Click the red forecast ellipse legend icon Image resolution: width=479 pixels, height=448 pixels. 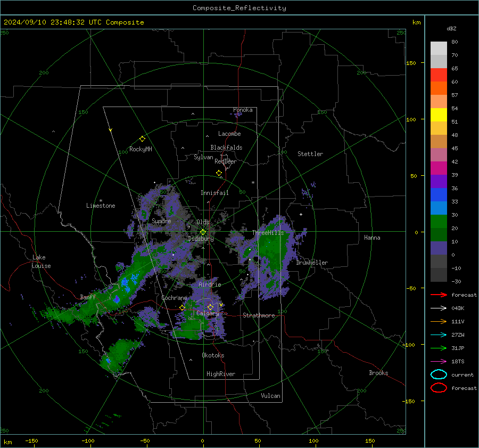(439, 388)
